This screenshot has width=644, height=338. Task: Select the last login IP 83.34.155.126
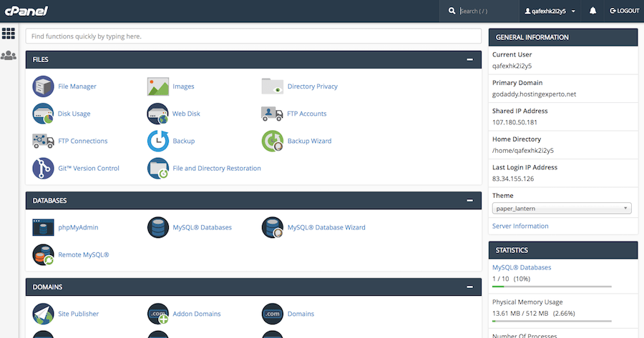(x=513, y=179)
